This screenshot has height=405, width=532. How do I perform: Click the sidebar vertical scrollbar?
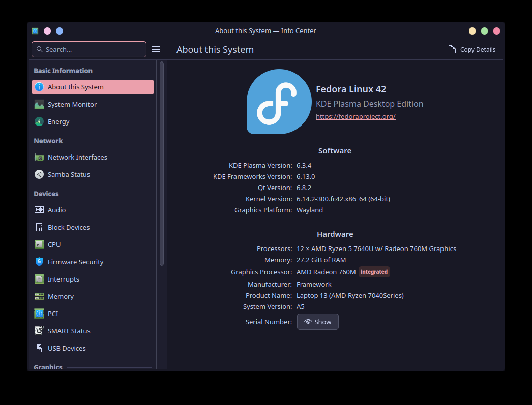point(162,163)
